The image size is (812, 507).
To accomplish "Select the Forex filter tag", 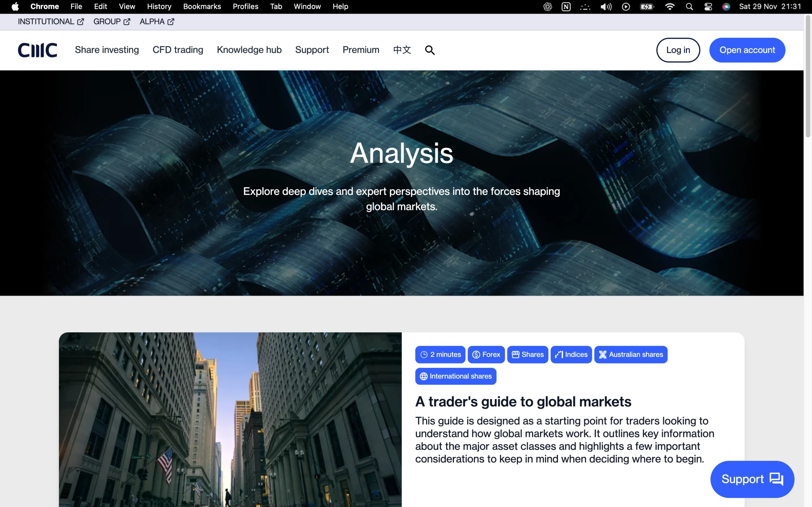I will (x=486, y=355).
